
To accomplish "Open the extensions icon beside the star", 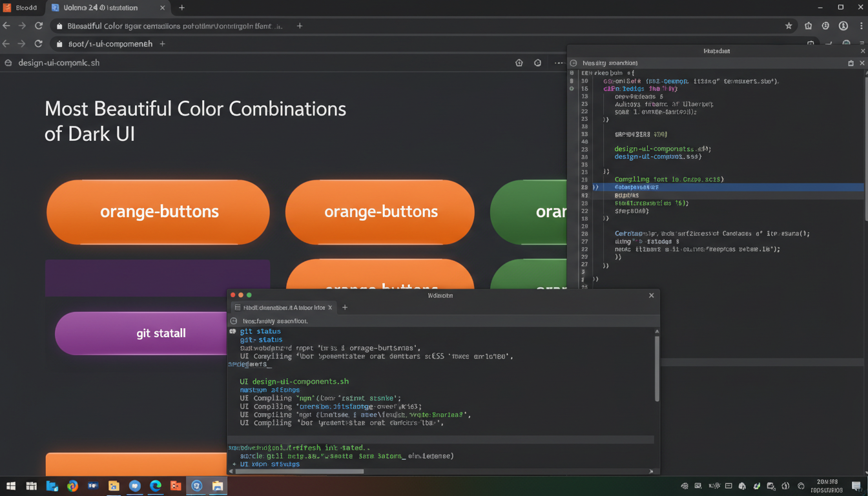I will pyautogui.click(x=808, y=26).
